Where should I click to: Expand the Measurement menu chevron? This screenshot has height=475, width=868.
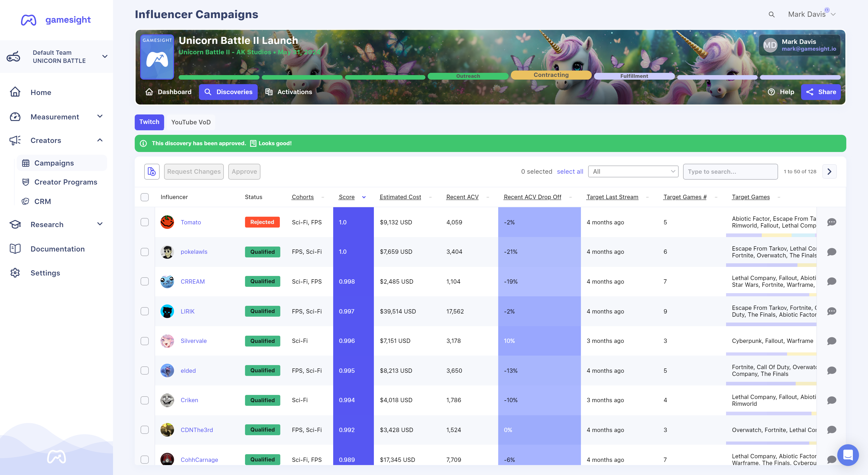[x=100, y=116]
